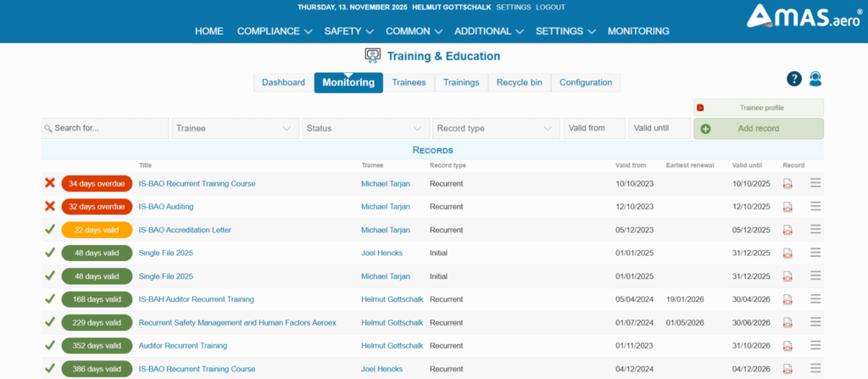This screenshot has height=379, width=868.
Task: Click the Add record button
Action: tap(758, 129)
